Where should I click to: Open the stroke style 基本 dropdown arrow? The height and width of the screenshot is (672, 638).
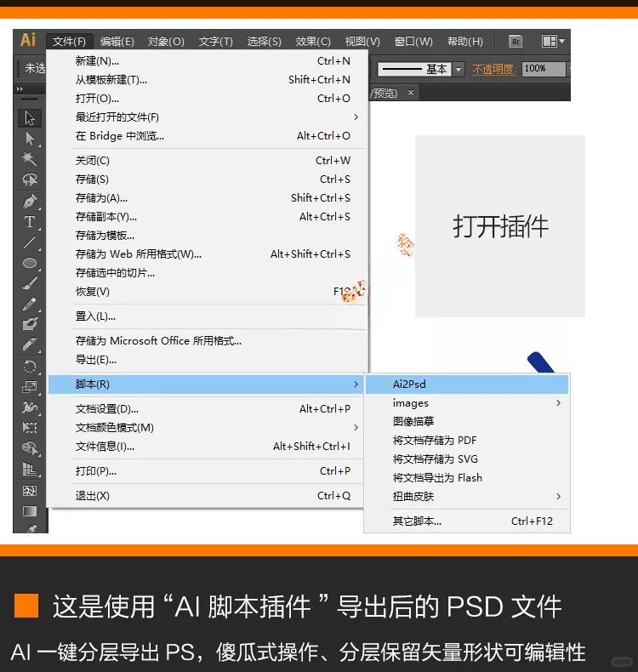pos(459,69)
